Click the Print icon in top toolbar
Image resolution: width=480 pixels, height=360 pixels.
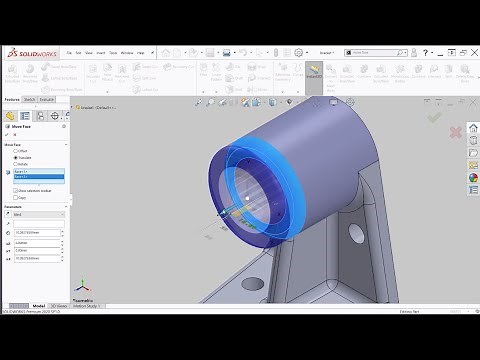[227, 53]
